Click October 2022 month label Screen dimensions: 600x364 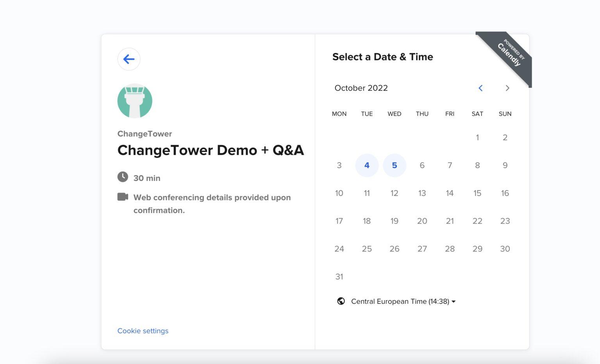coord(361,88)
